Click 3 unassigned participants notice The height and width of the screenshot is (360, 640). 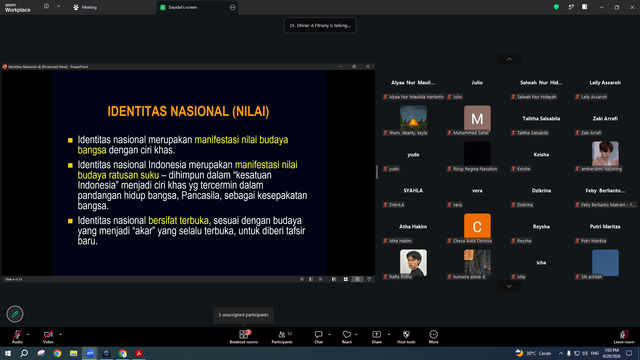click(243, 315)
